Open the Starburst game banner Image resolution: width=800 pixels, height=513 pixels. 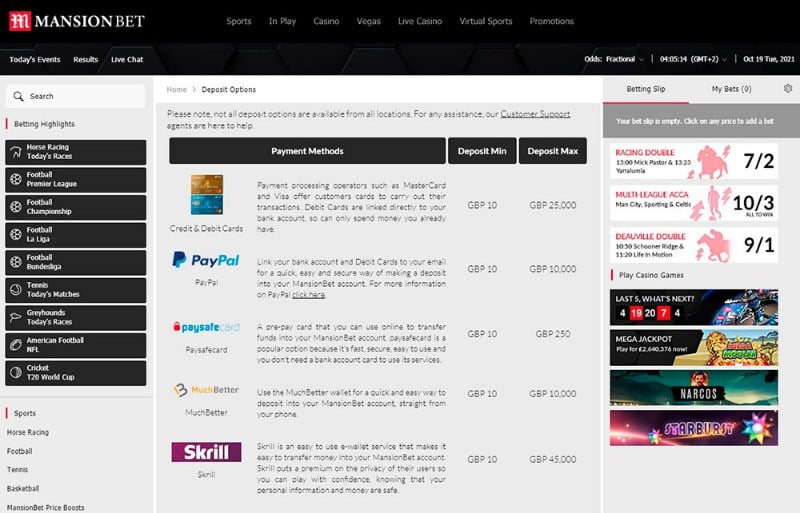[x=694, y=428]
